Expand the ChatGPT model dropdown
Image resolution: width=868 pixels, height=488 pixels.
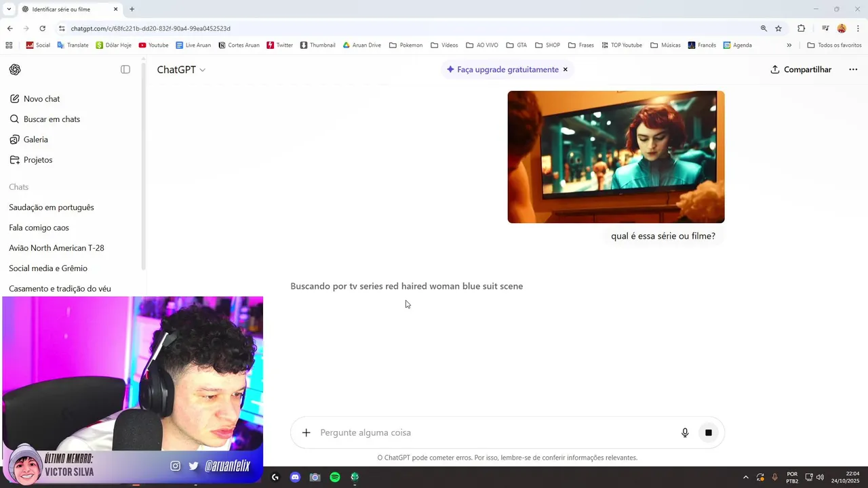coord(181,70)
